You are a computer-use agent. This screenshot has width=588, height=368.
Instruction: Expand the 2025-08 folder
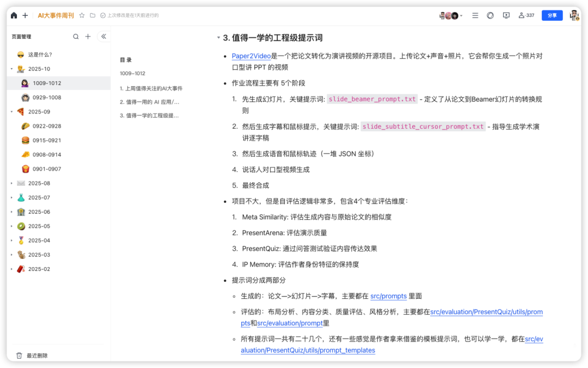tap(11, 183)
